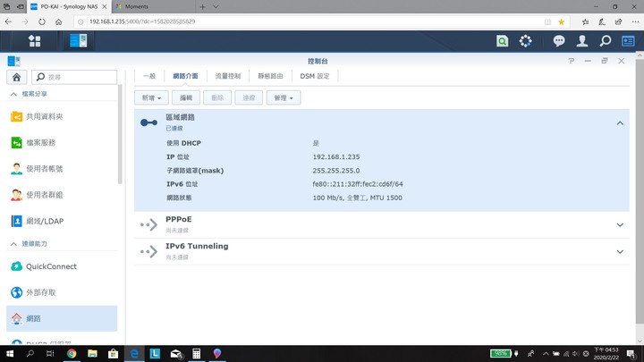
Task: Collapse the 檔案分享 sidebar group
Action: [x=13, y=94]
